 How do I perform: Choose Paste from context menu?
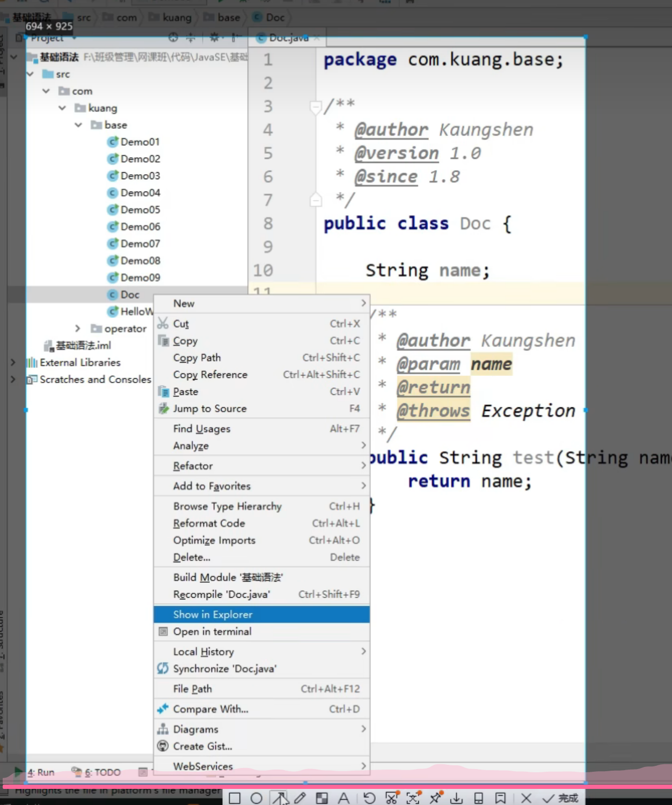pyautogui.click(x=262, y=392)
